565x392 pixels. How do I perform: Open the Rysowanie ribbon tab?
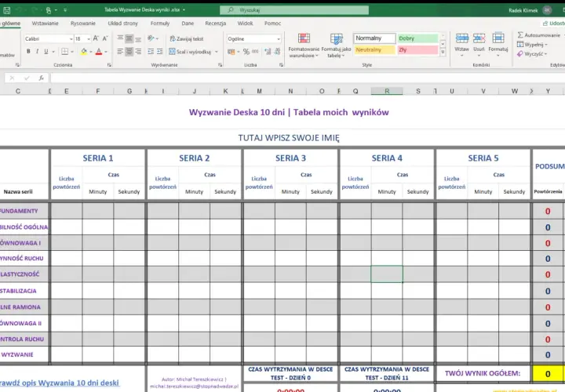coord(83,24)
